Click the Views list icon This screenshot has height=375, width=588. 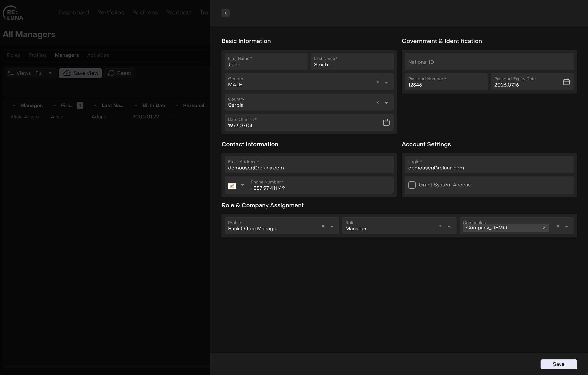click(x=11, y=73)
